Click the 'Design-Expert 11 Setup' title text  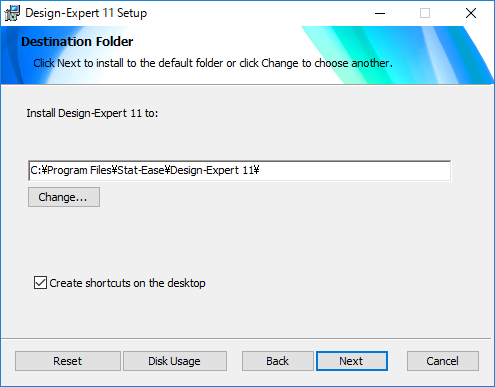(x=86, y=13)
